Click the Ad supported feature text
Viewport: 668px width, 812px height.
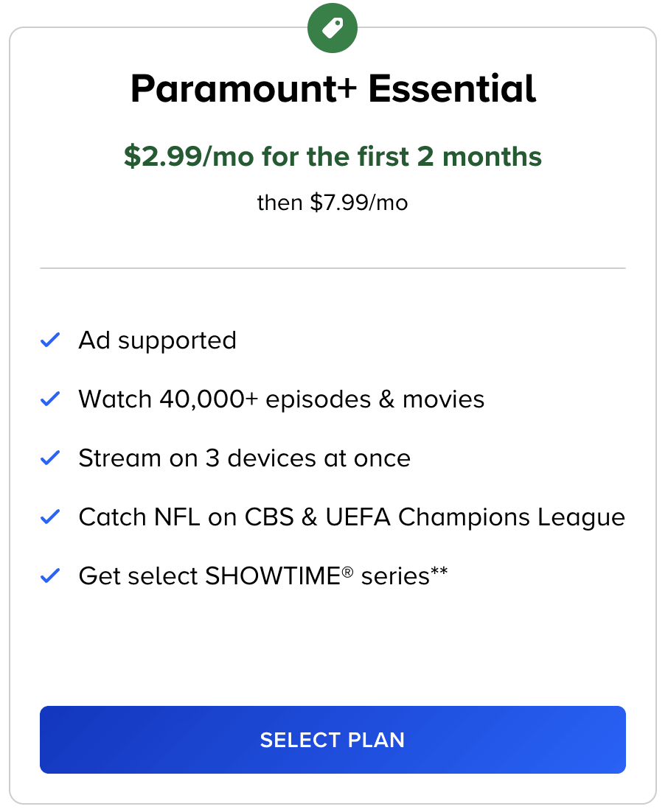[157, 340]
